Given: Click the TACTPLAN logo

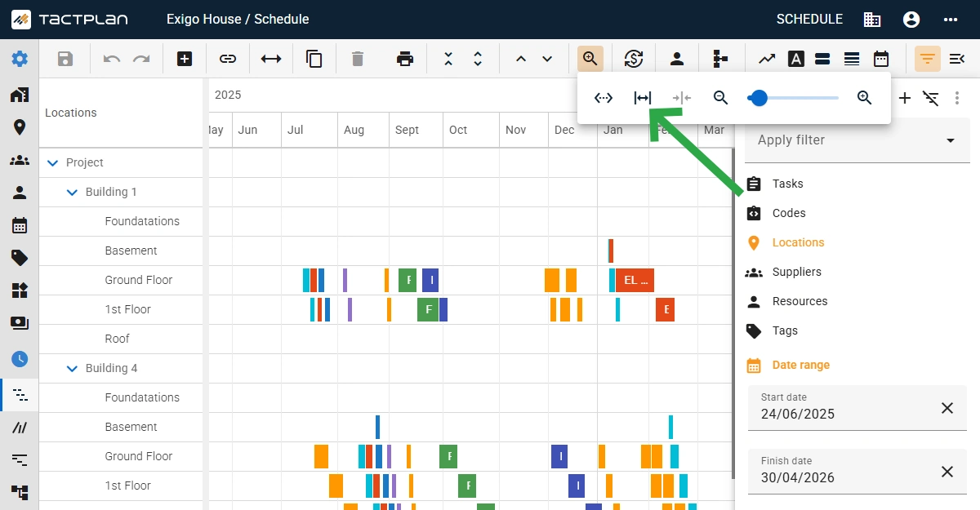Looking at the screenshot, I should [69, 19].
